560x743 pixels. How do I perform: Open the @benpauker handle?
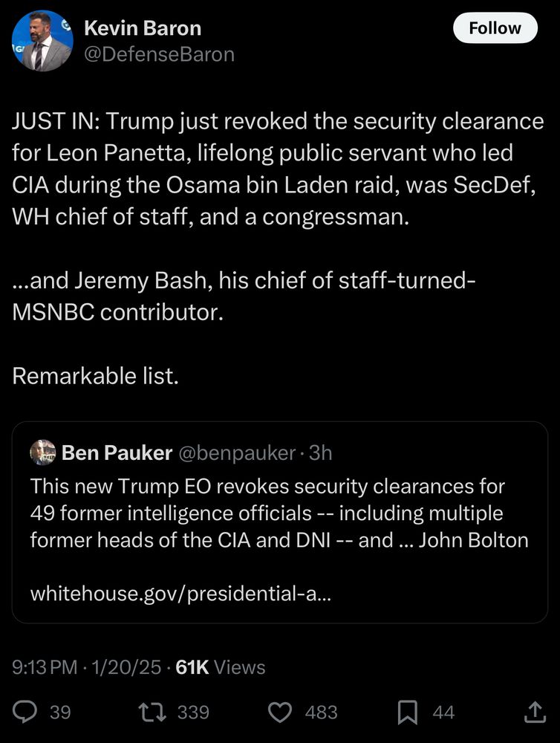(236, 452)
